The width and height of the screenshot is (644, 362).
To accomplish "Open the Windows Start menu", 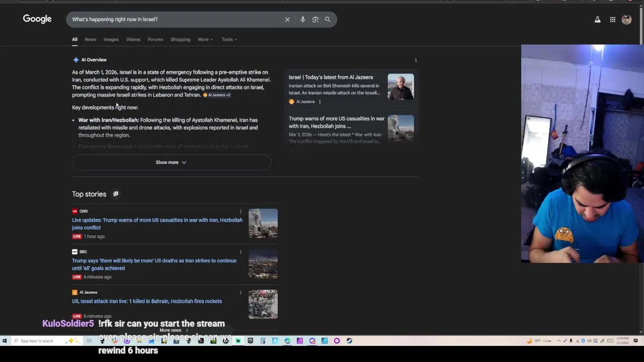I will point(5,341).
